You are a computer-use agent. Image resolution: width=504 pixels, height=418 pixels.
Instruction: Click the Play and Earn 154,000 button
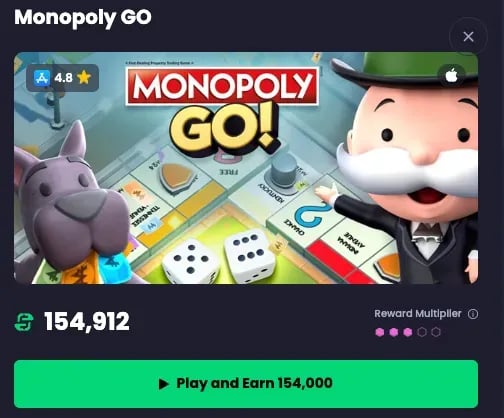[246, 384]
